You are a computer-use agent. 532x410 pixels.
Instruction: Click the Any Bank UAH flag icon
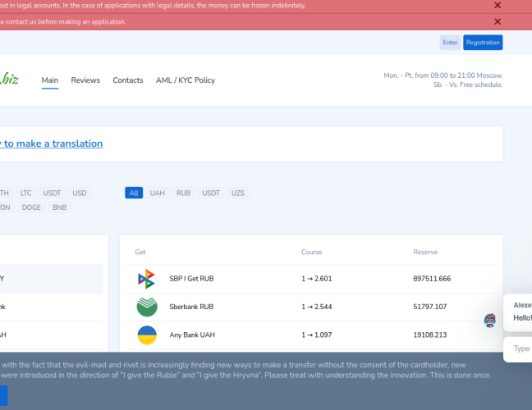tap(146, 335)
